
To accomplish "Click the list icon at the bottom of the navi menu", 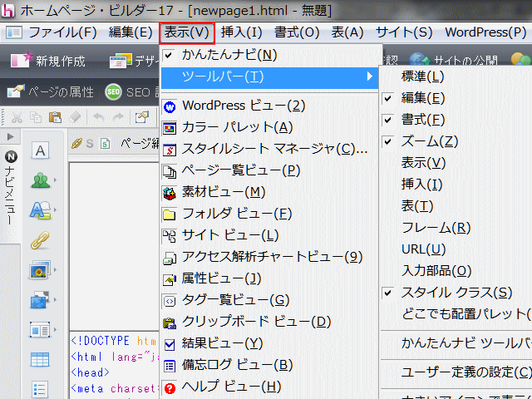I will tap(40, 389).
